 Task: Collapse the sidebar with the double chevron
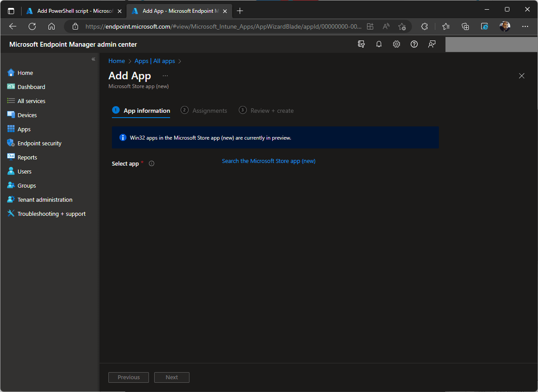[x=93, y=59]
